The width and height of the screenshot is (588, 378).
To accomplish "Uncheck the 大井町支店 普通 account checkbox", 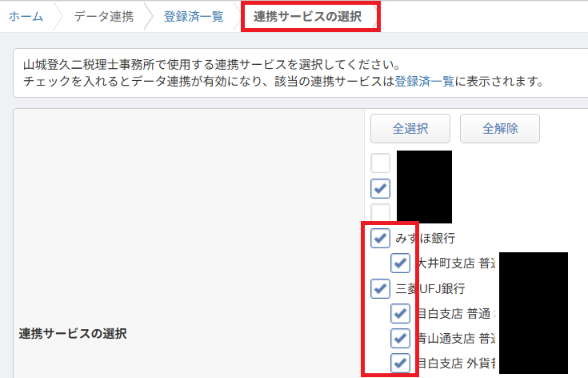I will click(400, 263).
